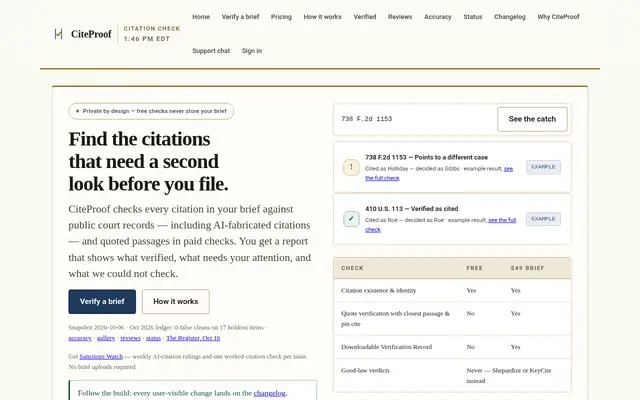
Task: Open Changelog in the top navigation
Action: (x=510, y=17)
